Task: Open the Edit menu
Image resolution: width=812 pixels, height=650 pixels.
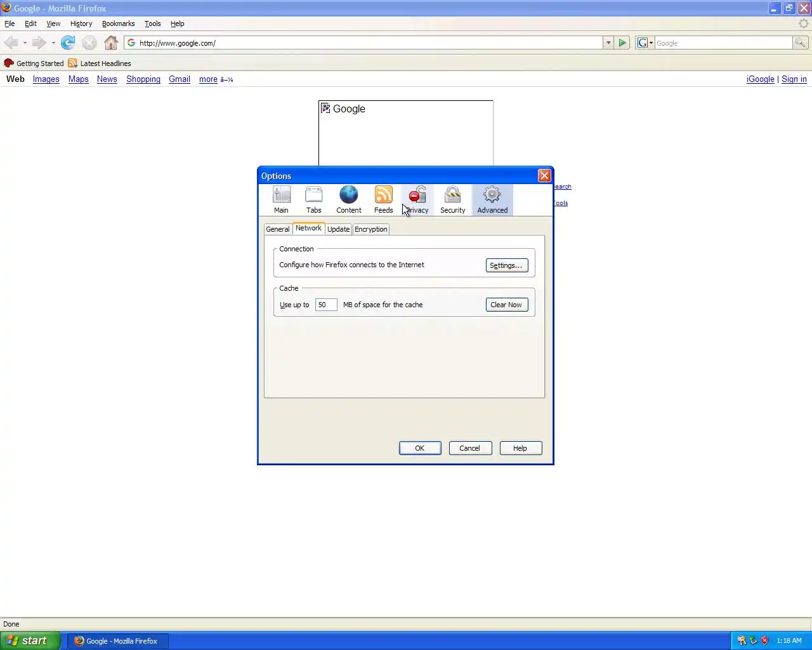Action: (30, 23)
